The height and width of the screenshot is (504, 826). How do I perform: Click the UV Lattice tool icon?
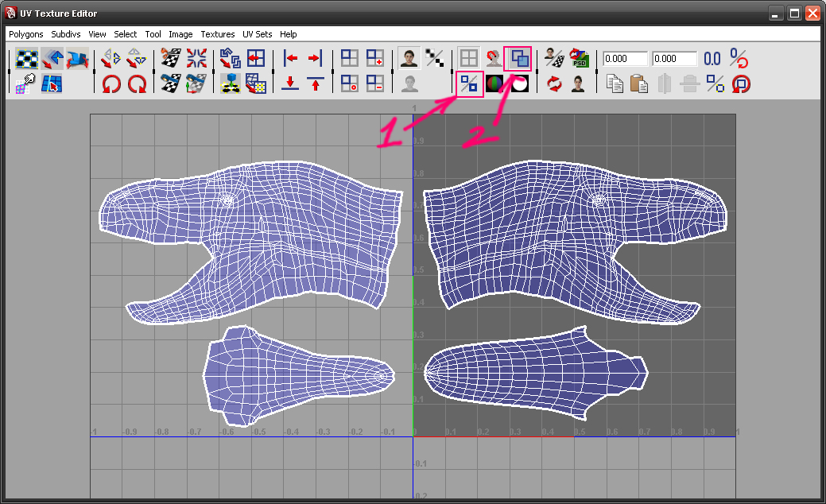click(x=29, y=58)
